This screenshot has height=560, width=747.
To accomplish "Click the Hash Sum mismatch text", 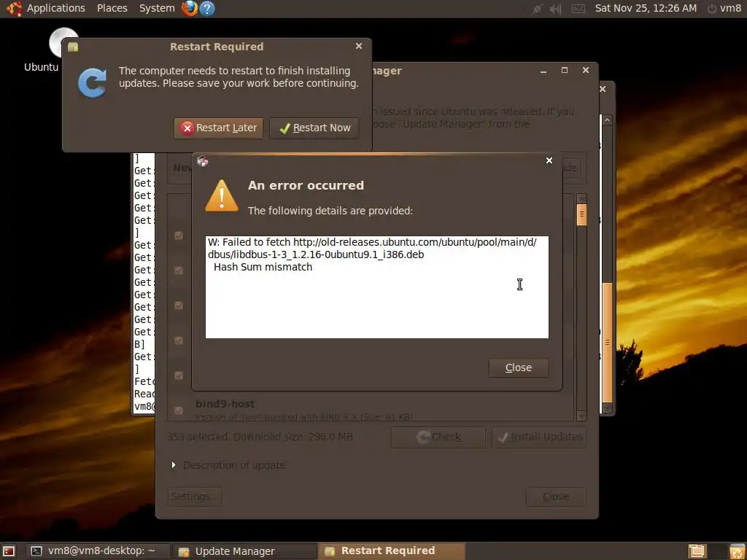I will click(x=263, y=267).
